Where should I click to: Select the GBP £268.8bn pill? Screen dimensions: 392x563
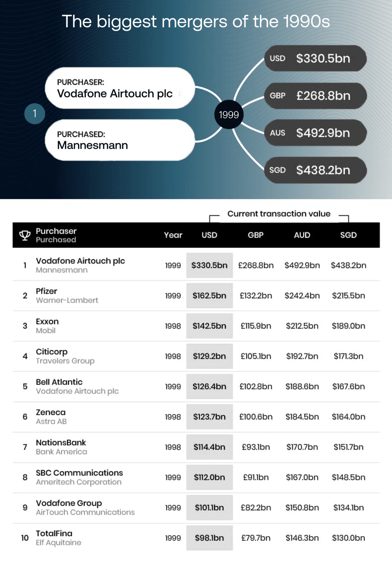coord(315,96)
